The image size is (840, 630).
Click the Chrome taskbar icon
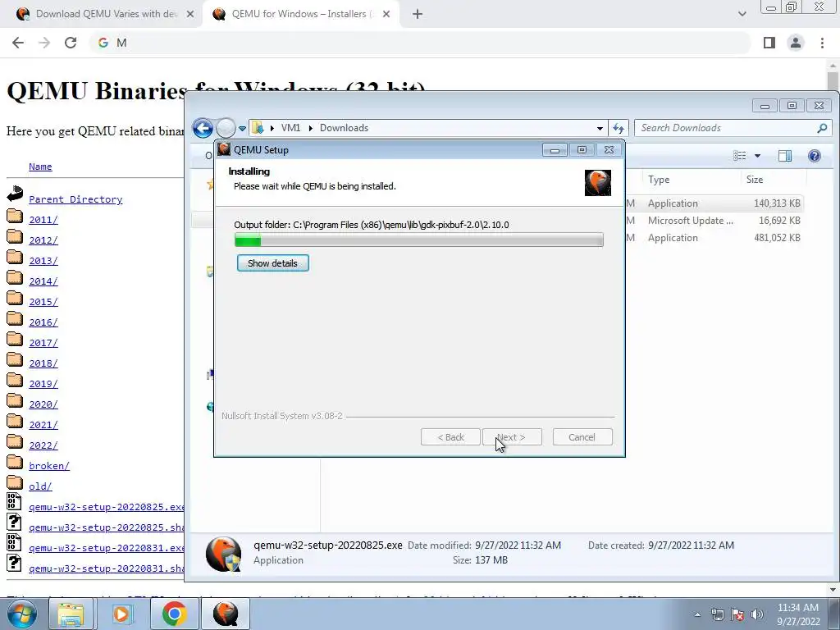[x=174, y=614]
